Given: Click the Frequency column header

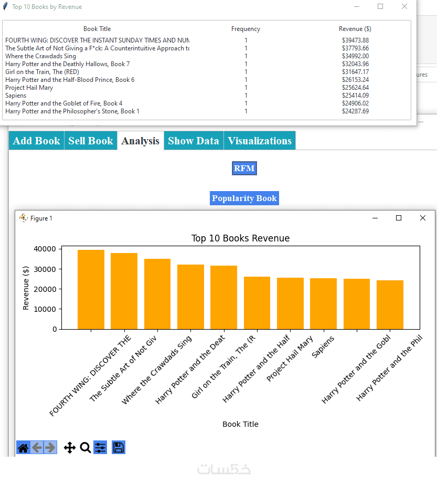Looking at the screenshot, I should coord(246,29).
